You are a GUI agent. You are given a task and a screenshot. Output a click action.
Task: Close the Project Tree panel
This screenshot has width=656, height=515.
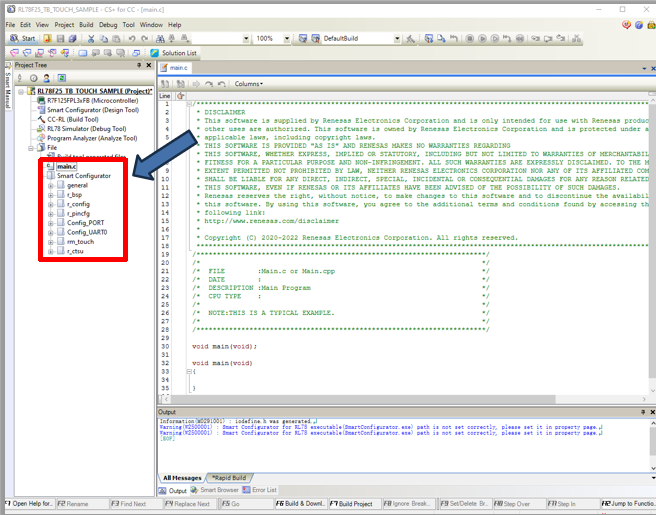[x=149, y=65]
